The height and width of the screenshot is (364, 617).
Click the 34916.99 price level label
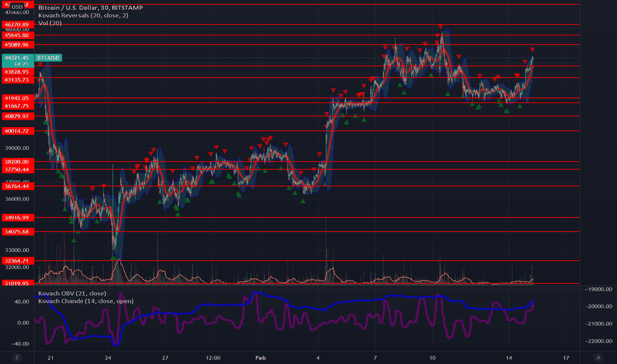point(18,218)
